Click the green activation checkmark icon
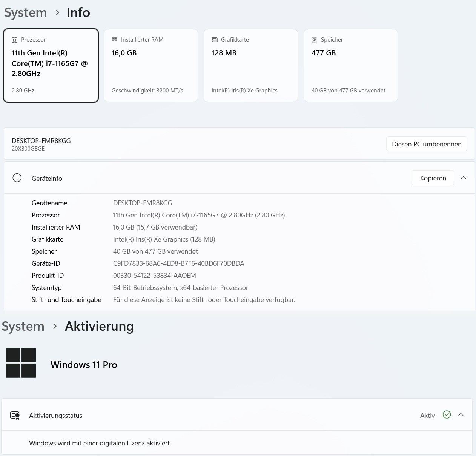The image size is (476, 456). point(447,415)
